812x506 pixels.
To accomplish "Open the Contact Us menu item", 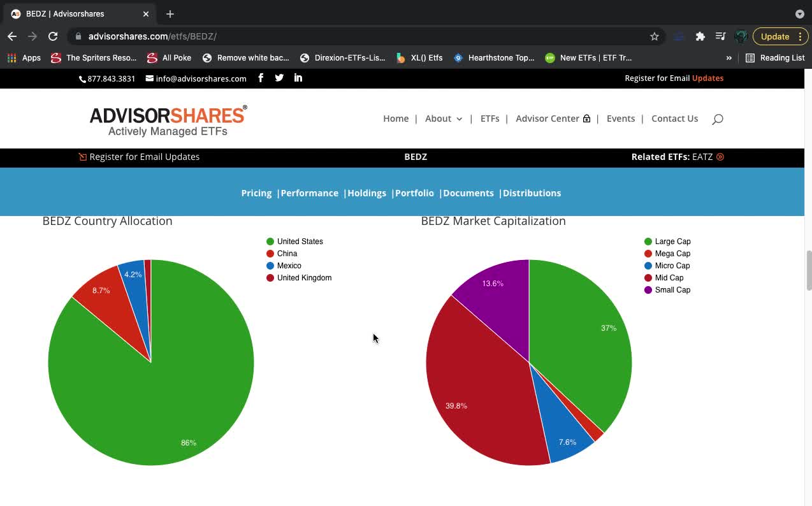I will (674, 119).
